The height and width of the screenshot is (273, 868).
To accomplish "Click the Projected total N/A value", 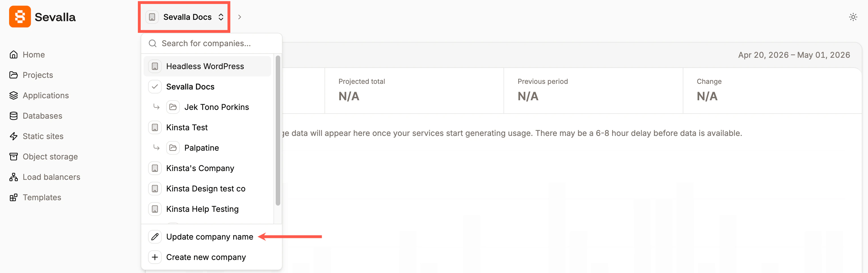I will (x=349, y=97).
